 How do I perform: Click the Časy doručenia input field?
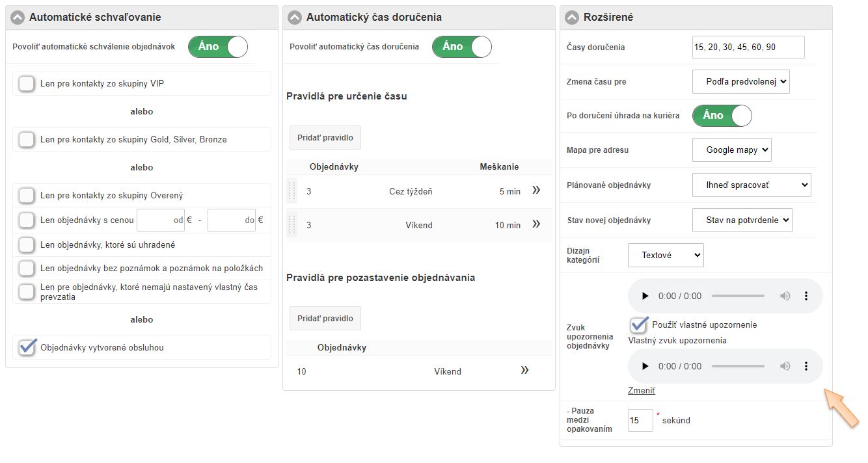pyautogui.click(x=748, y=47)
